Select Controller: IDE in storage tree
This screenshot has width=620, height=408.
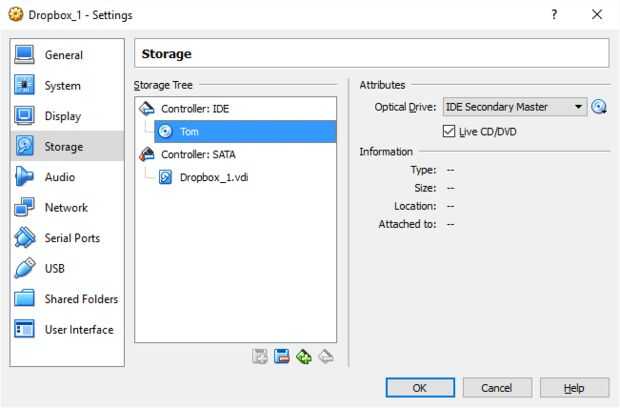coord(195,108)
